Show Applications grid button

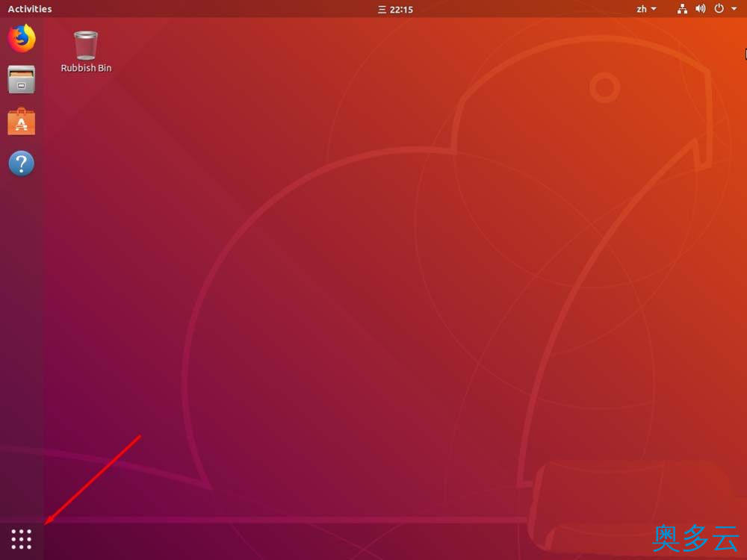click(22, 539)
